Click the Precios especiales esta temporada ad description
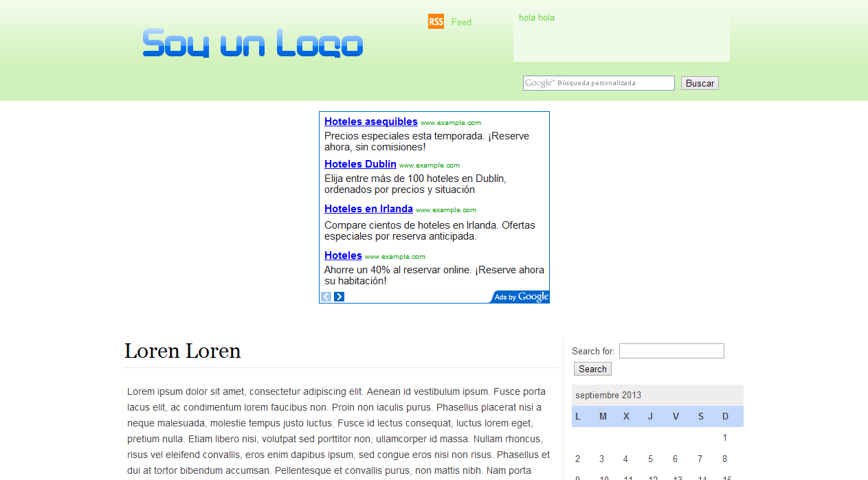This screenshot has height=480, width=868. pyautogui.click(x=427, y=141)
